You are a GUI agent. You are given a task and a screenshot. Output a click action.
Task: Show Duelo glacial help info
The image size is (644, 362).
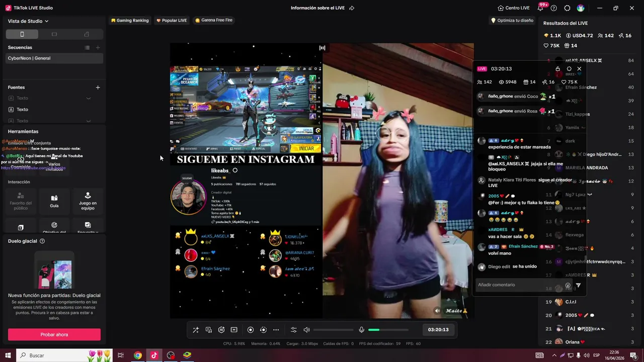(42, 241)
